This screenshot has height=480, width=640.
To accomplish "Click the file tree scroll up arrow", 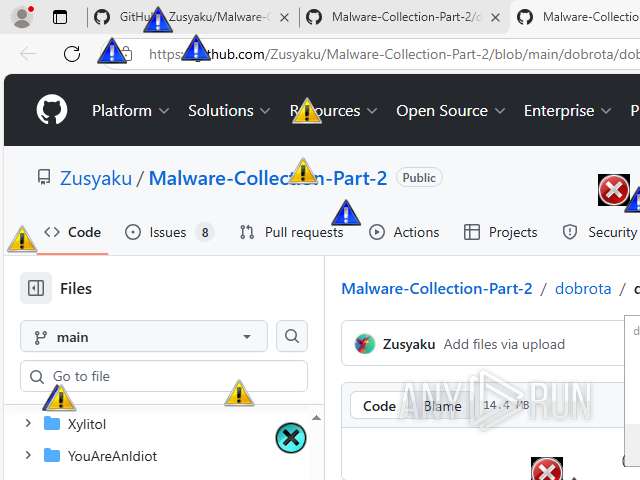I will coord(316,418).
